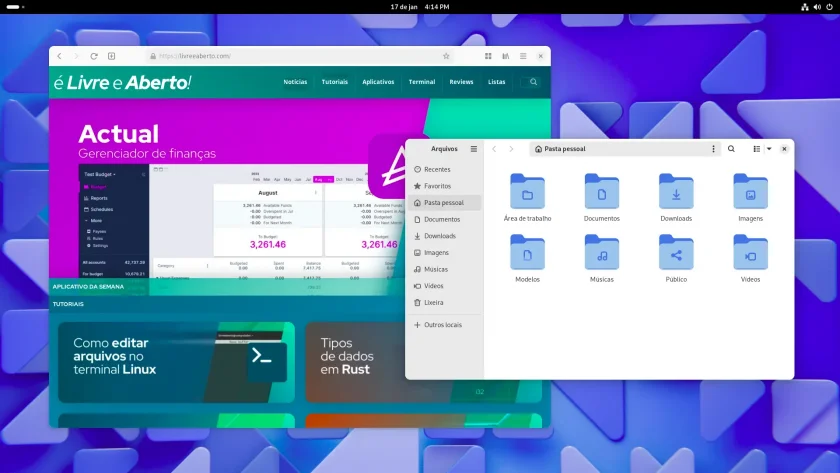Open the Tipos de dados em Rust card
Screen dimensions: 840x473
[x=355, y=362]
